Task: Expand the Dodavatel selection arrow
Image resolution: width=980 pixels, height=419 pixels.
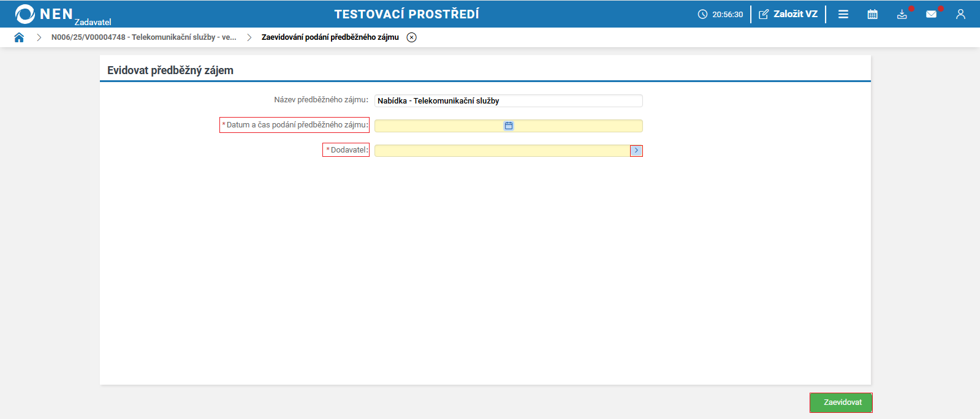Action: point(636,151)
